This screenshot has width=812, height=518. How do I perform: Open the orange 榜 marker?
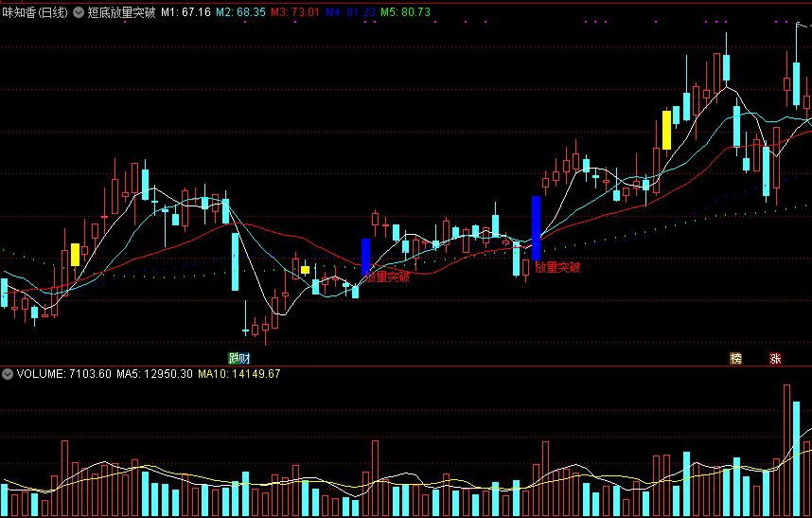tap(735, 359)
